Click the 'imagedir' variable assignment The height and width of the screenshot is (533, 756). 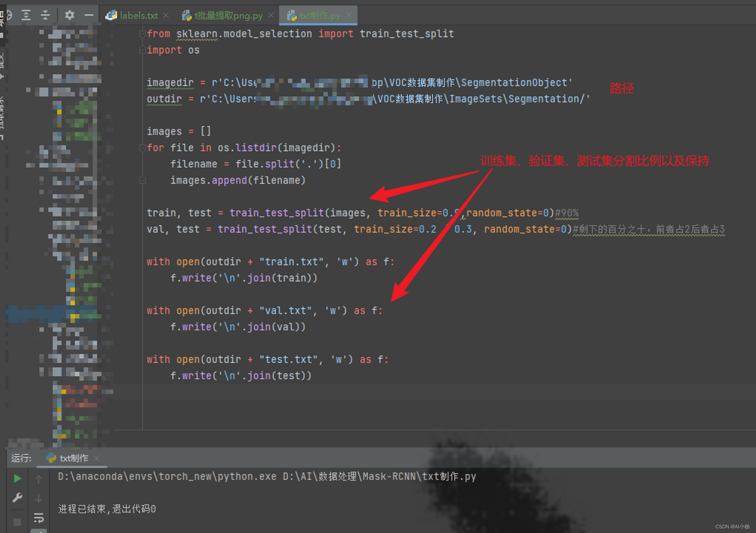pos(170,82)
